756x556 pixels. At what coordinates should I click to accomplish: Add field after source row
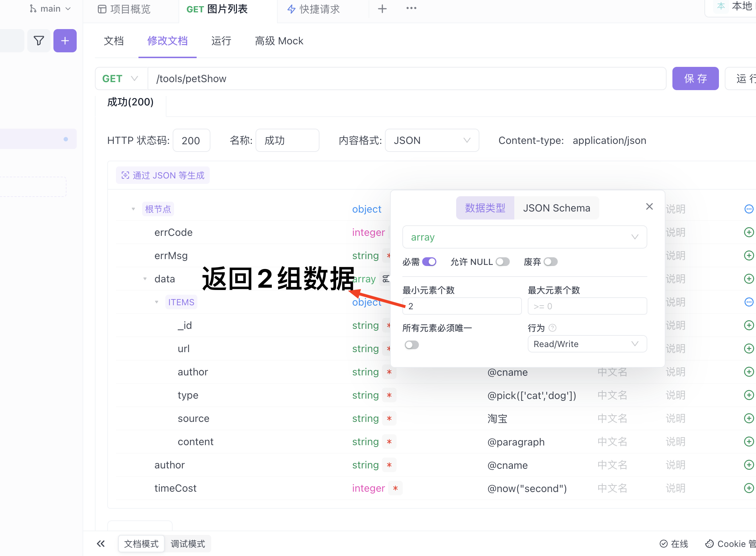coord(749,418)
